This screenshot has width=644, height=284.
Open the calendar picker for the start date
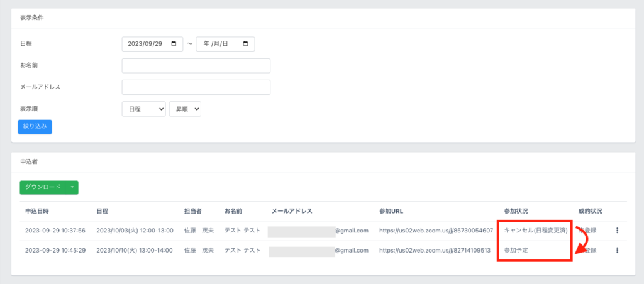(174, 44)
